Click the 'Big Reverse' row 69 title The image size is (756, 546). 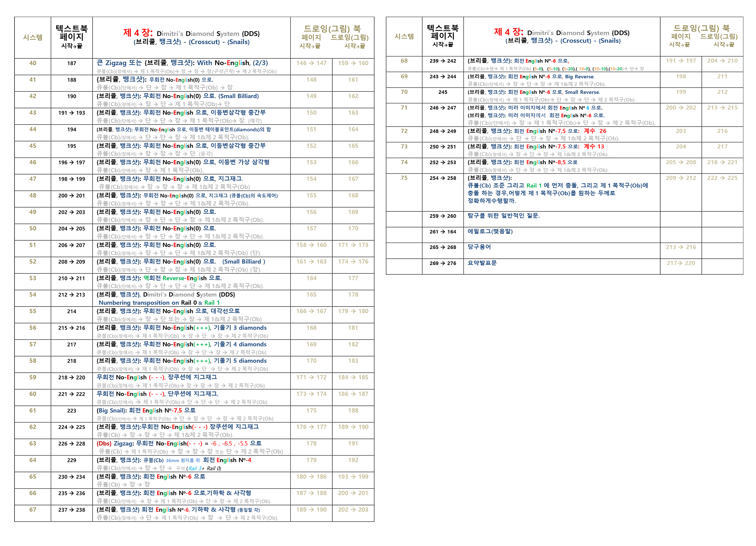pyautogui.click(x=531, y=77)
